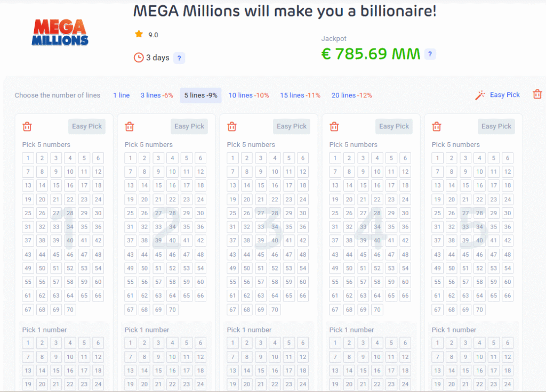Select the 20 lines -12% option

351,95
